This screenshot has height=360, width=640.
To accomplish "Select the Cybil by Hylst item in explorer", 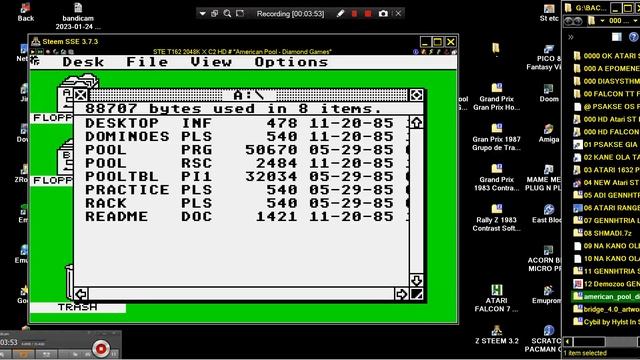I will click(606, 322).
